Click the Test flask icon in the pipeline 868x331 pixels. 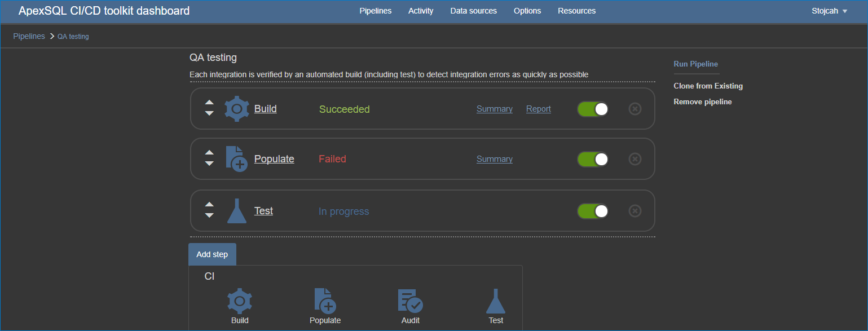pos(236,210)
